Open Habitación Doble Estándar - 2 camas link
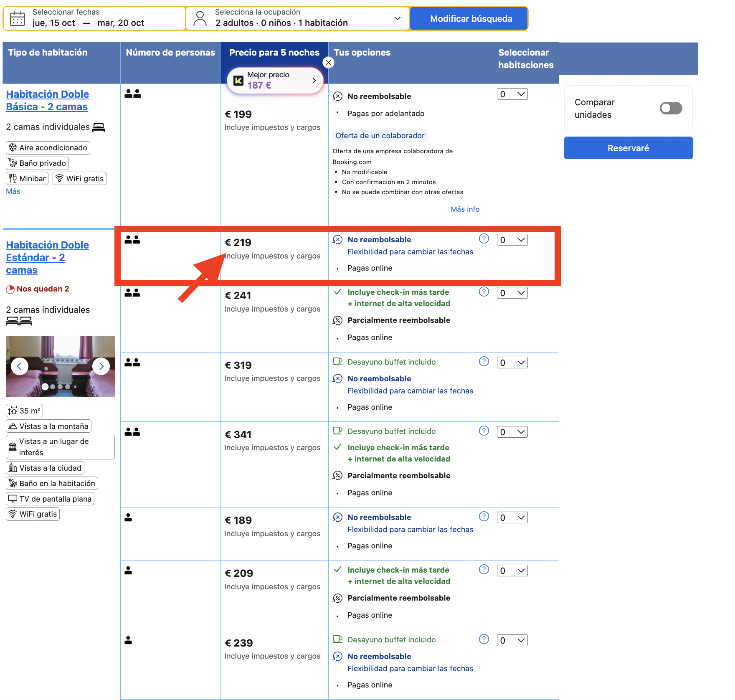Image resolution: width=735 pixels, height=700 pixels. tap(47, 258)
